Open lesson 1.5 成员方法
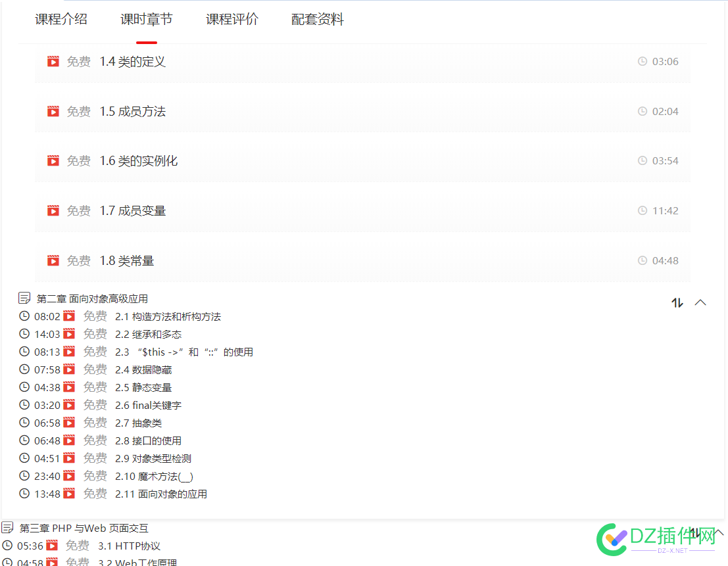Image resolution: width=728 pixels, height=566 pixels. point(133,112)
